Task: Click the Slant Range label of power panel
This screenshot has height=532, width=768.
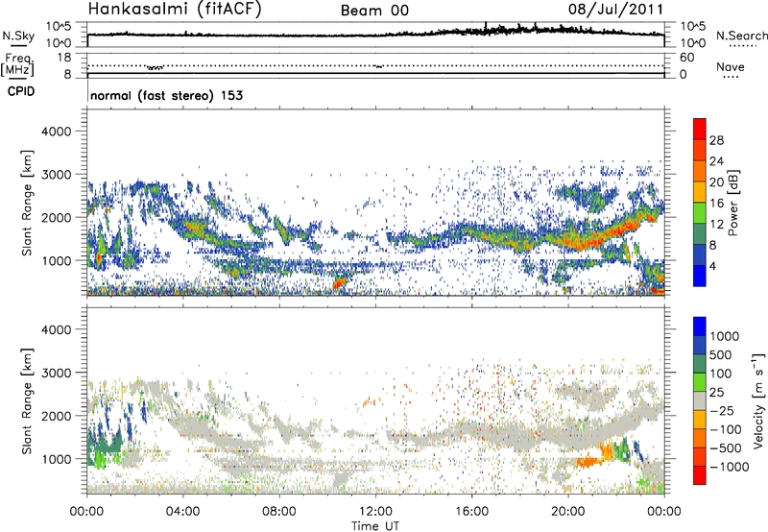Action: coord(27,203)
